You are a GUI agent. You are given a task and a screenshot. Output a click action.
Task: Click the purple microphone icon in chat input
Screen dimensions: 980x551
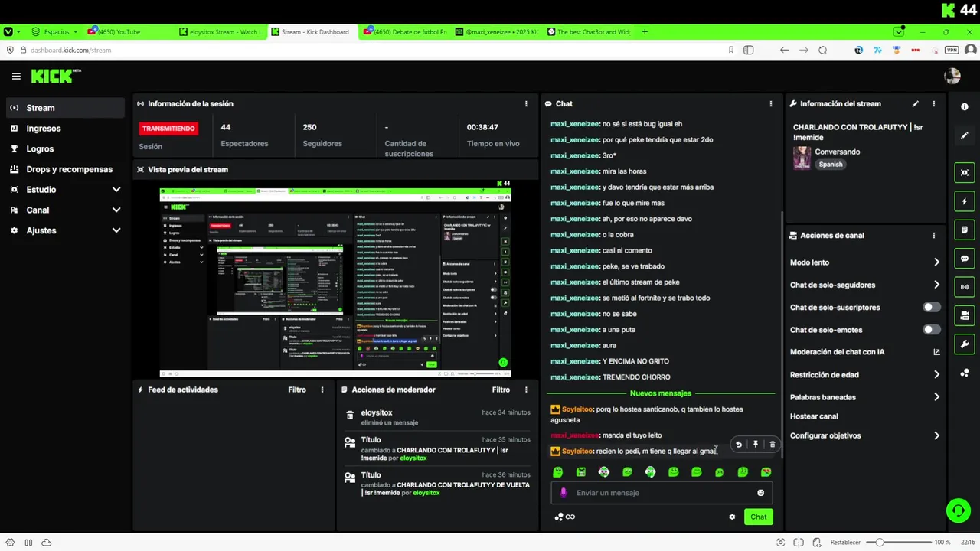(x=563, y=493)
